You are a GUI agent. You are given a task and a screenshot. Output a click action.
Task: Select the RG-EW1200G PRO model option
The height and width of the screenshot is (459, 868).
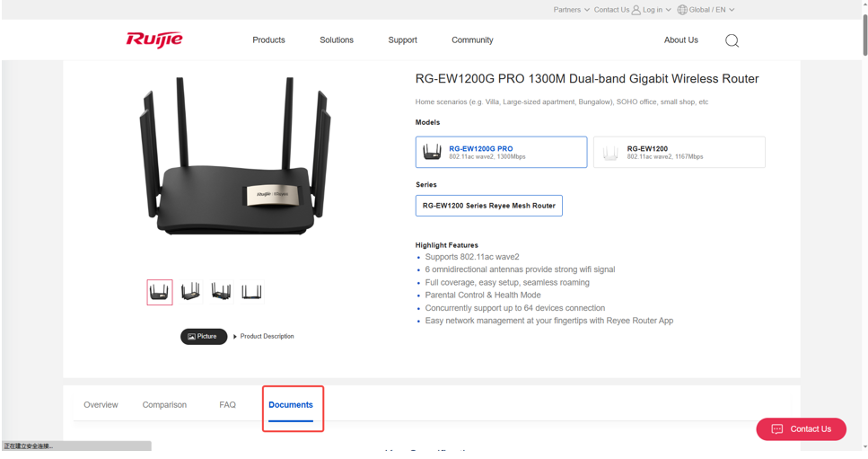point(501,153)
